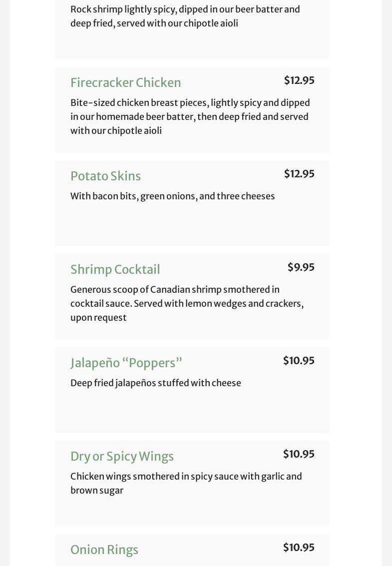The height and width of the screenshot is (566, 392).
Task: Click the Shrimp Cocktail title
Action: (x=115, y=270)
